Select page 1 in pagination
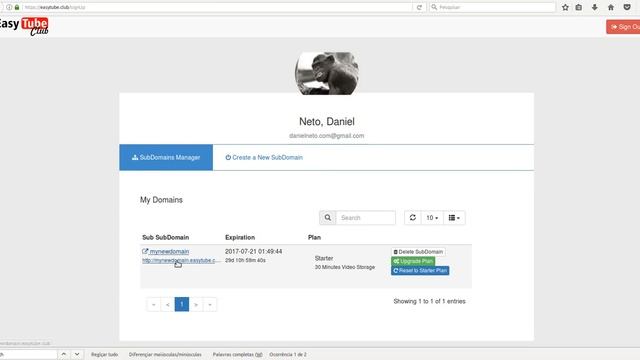 click(x=182, y=304)
